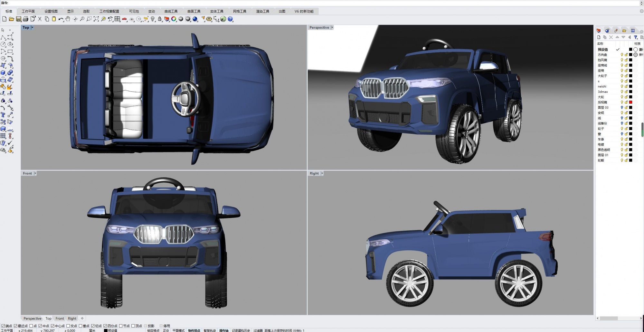The image size is (644, 332).
Task: Toggle lock icon of 座椅 layer
Action: tap(626, 70)
